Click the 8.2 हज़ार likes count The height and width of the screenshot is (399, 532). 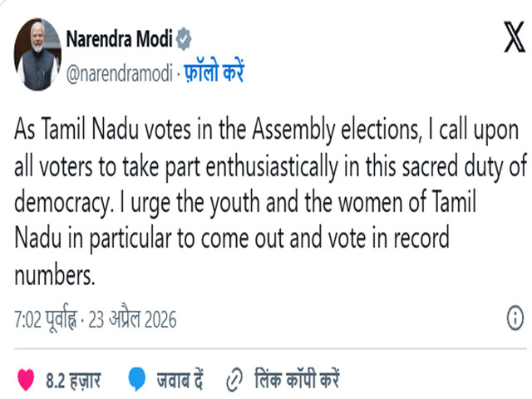(73, 380)
